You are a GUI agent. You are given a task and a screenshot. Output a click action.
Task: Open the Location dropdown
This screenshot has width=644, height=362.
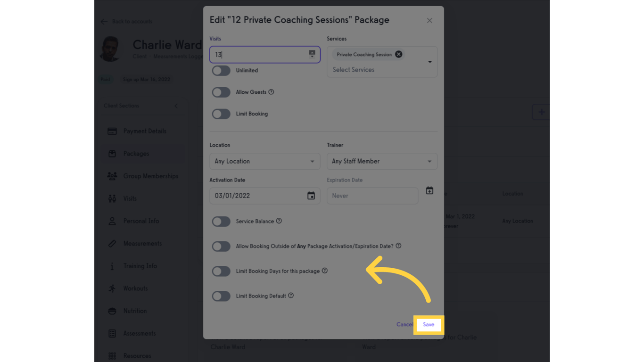pos(264,161)
